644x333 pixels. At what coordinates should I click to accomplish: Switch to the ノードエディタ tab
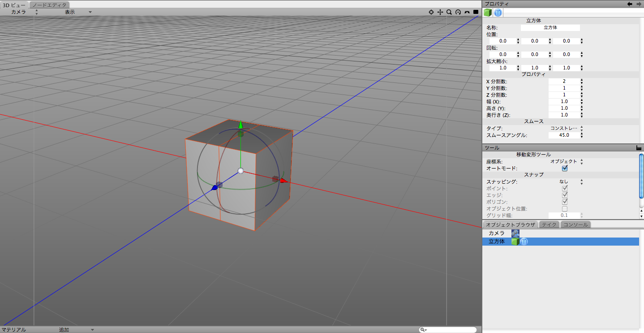50,5
